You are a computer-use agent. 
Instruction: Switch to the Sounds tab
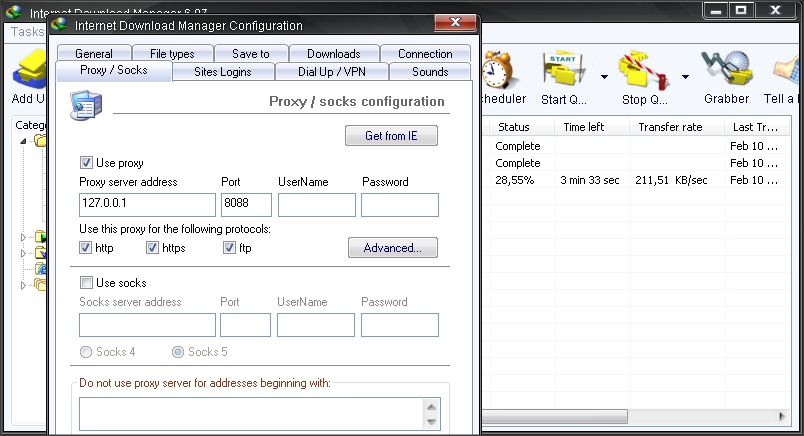tap(430, 72)
